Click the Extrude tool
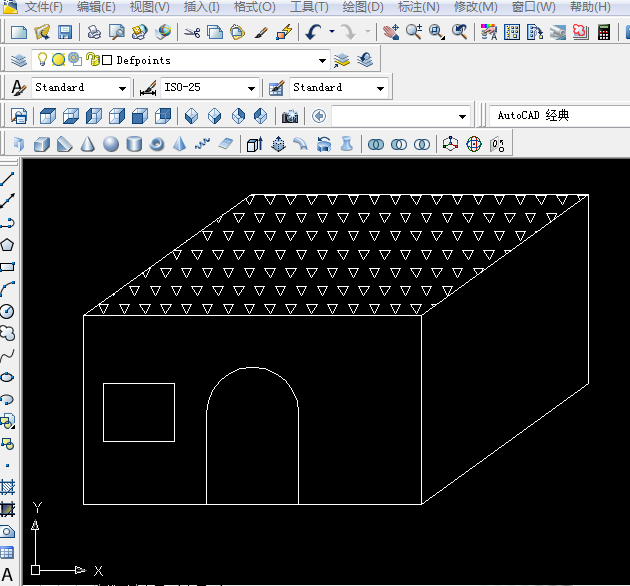This screenshot has height=586, width=630. click(x=254, y=144)
